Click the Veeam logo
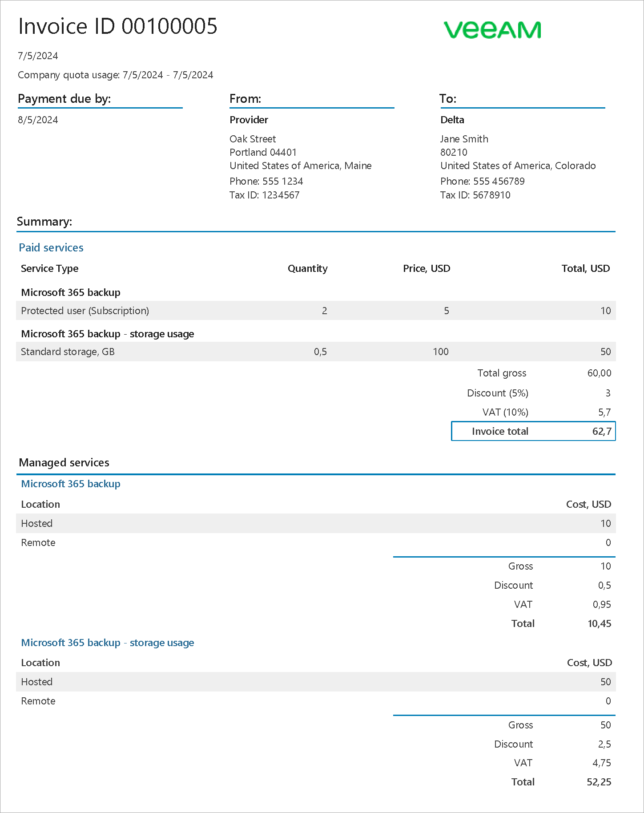This screenshot has height=813, width=644. pos(492,30)
